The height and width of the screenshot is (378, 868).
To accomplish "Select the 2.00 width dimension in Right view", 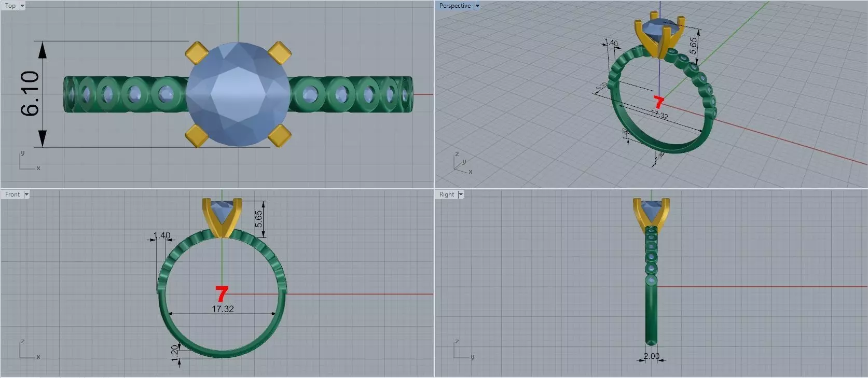I will pos(652,356).
